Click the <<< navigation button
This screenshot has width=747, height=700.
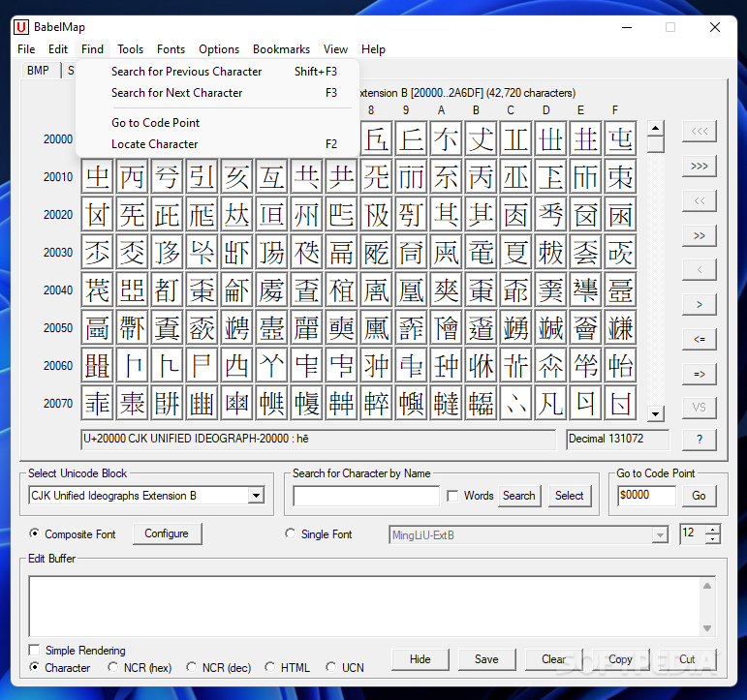click(699, 132)
